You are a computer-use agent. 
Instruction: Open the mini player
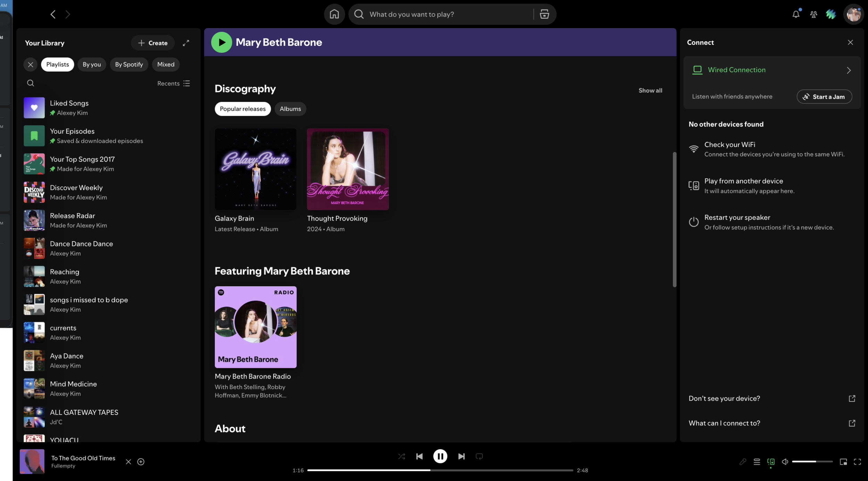(843, 462)
